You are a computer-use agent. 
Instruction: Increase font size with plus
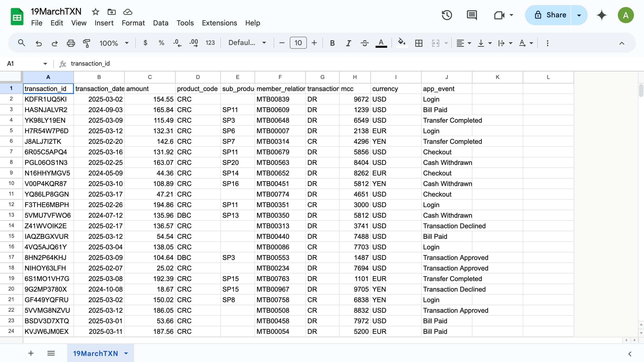(x=314, y=43)
